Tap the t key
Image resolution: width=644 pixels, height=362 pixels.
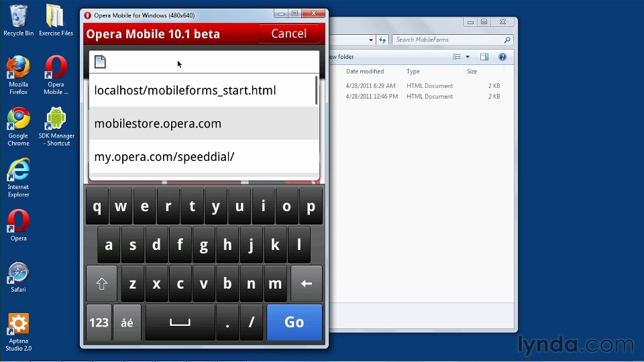192,206
